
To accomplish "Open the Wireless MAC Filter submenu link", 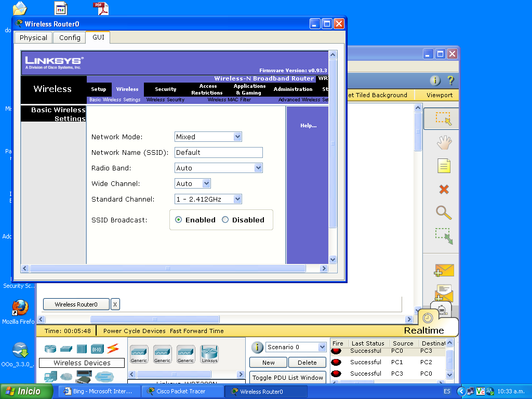I will [x=229, y=100].
